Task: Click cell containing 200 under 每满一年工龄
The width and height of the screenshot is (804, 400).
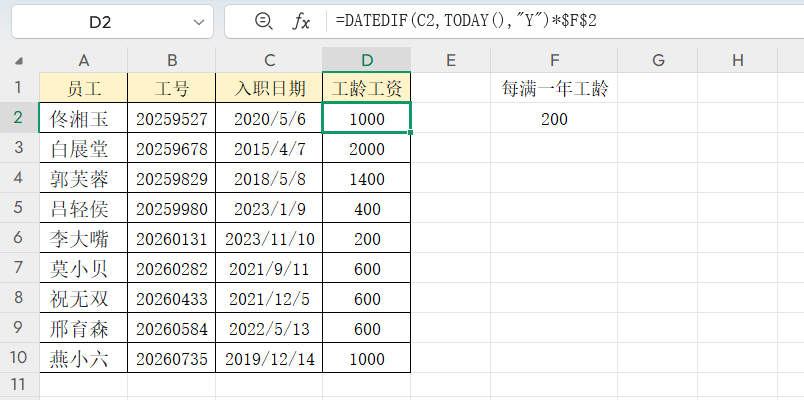Action: pyautogui.click(x=554, y=119)
